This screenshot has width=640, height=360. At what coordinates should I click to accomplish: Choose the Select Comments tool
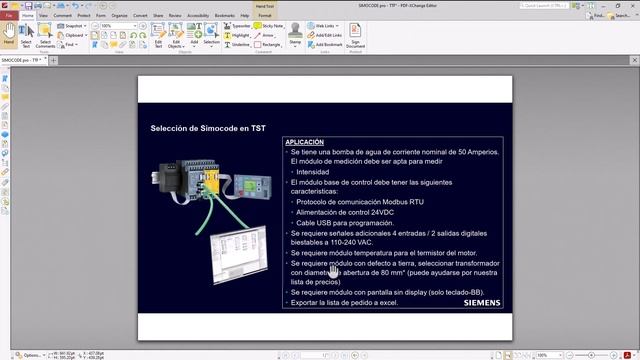click(45, 35)
